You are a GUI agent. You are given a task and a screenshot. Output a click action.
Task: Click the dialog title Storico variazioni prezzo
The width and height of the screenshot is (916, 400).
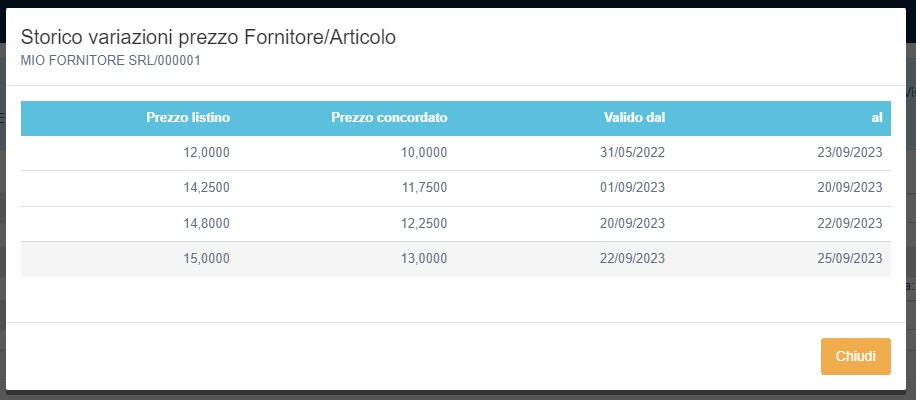coord(208,37)
